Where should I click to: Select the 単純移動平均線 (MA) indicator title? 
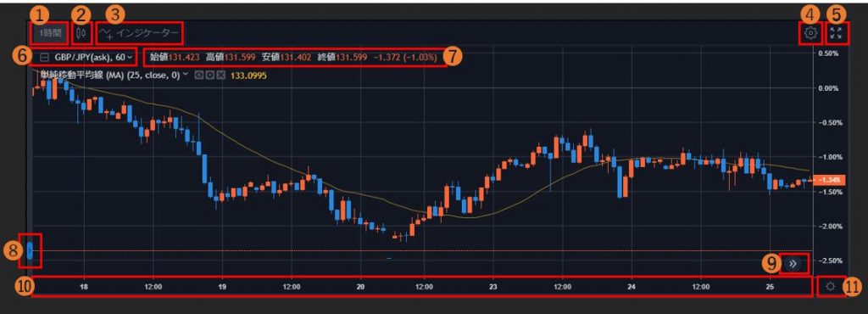111,75
